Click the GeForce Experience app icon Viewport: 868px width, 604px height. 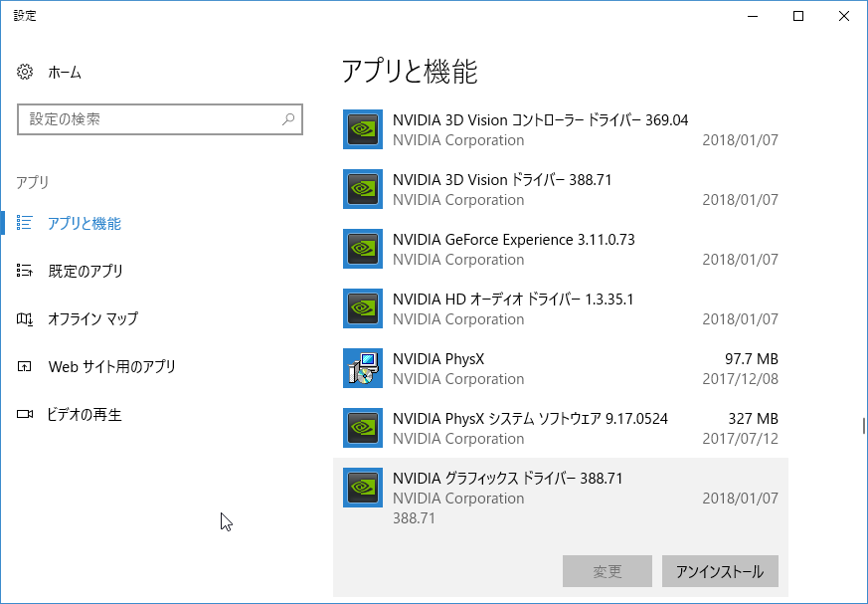[x=363, y=249]
